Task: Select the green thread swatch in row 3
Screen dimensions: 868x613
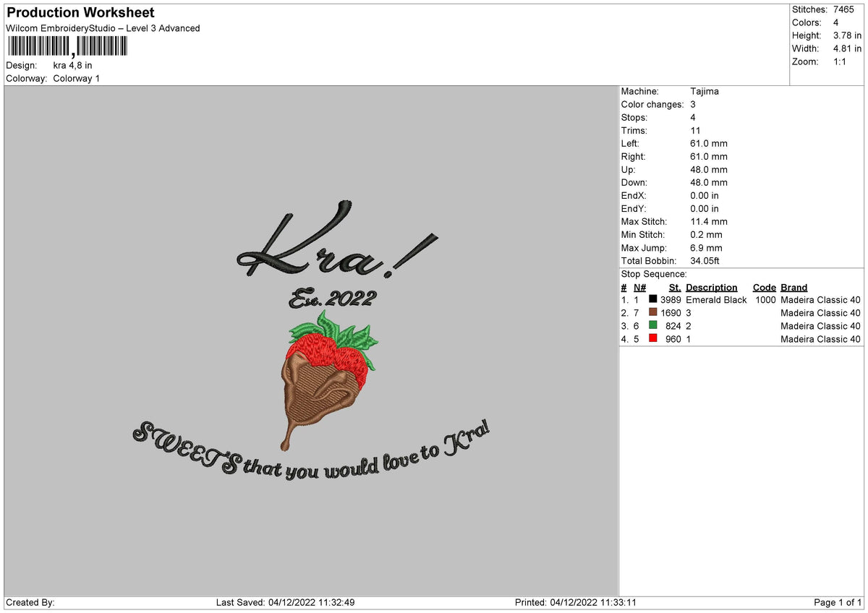Action: pos(653,326)
